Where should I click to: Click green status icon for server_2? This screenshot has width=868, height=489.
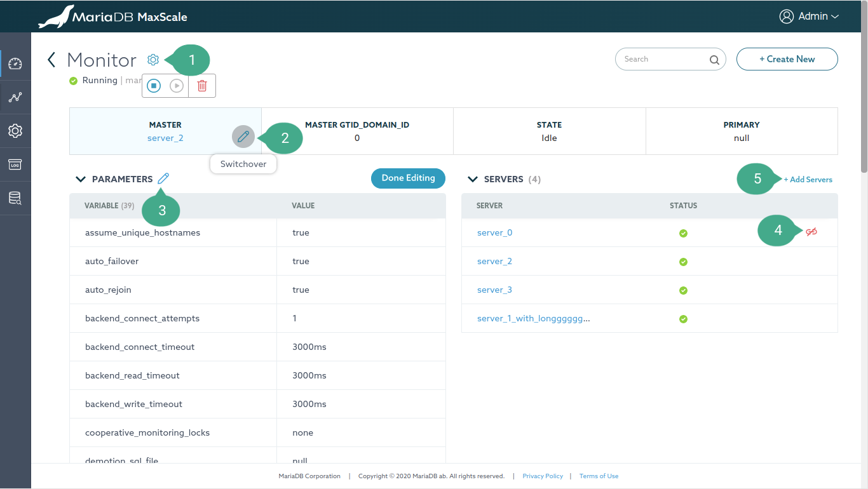point(683,262)
